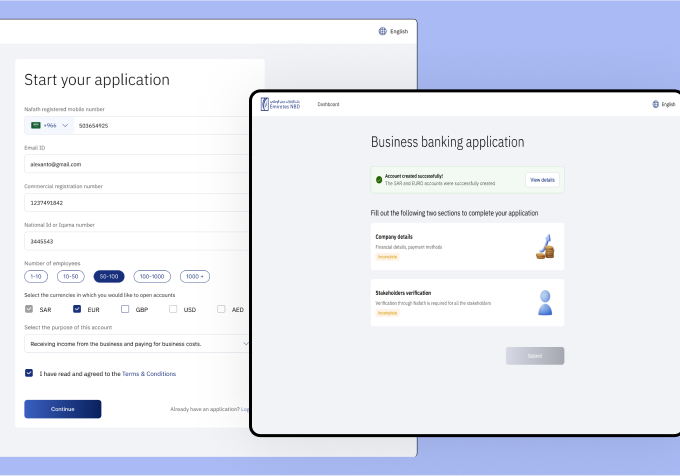
Task: Click the Saudi flag icon in the mobile number field
Action: [x=36, y=125]
